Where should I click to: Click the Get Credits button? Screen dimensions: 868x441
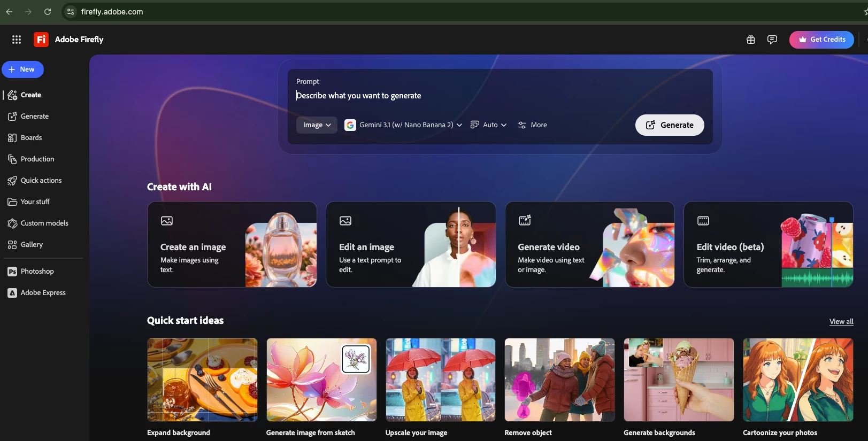(821, 40)
